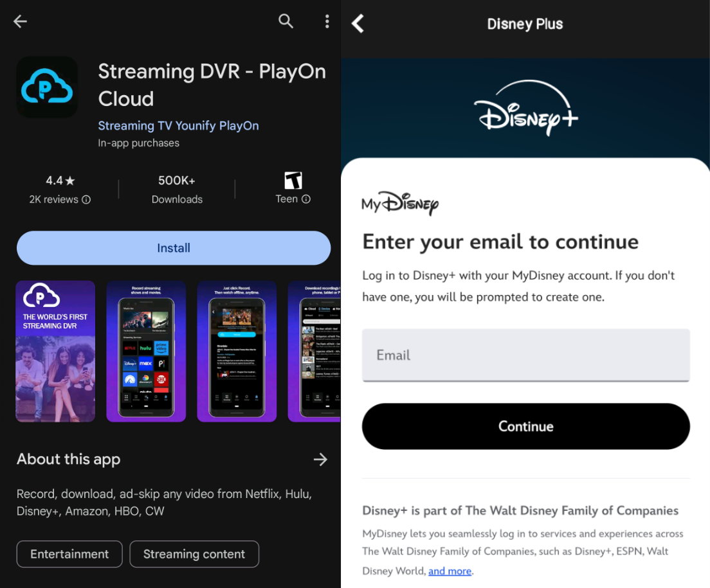Select the Streaming content chip

(194, 554)
